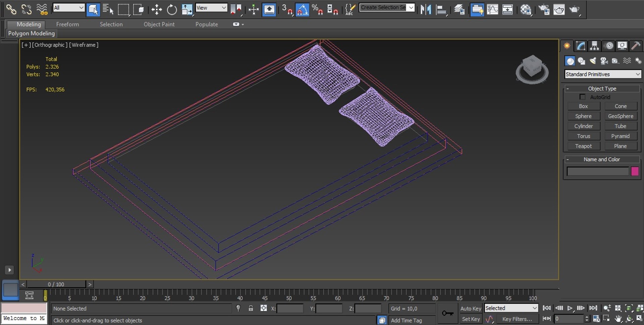Image resolution: width=644 pixels, height=325 pixels.
Task: Collapse the Name and Color rollout
Action: tap(602, 159)
